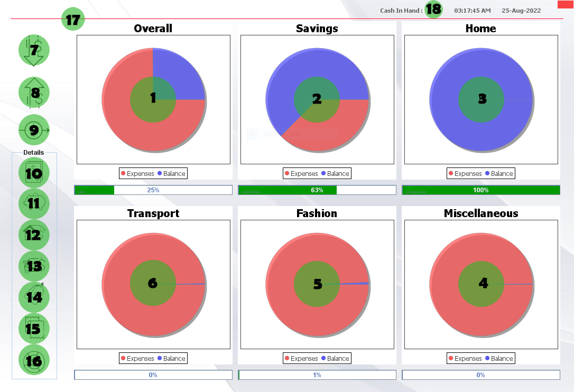Click the 03:17:45 AM clock text
Image resolution: width=574 pixels, height=392 pixels.
472,11
